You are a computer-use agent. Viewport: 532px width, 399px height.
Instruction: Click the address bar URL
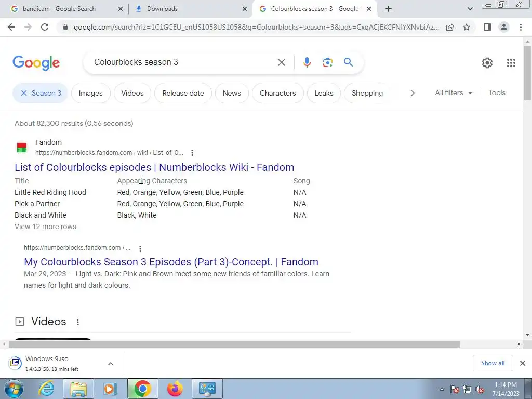256,27
